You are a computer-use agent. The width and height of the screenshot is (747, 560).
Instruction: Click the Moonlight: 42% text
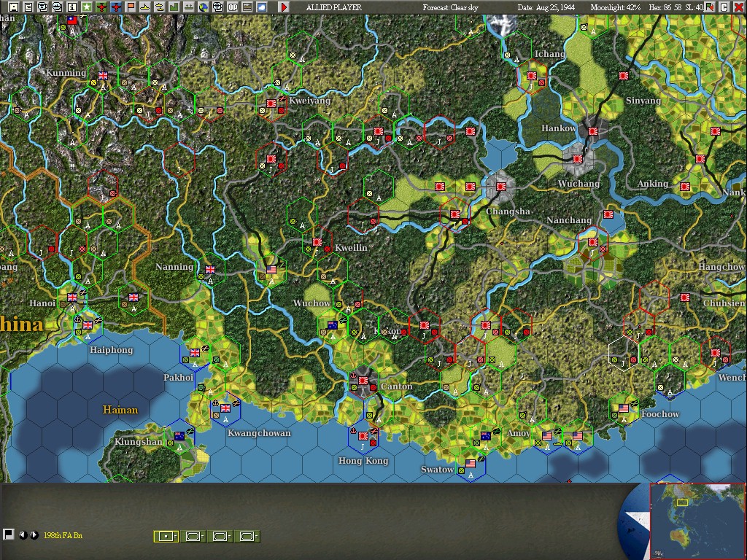pyautogui.click(x=616, y=7)
